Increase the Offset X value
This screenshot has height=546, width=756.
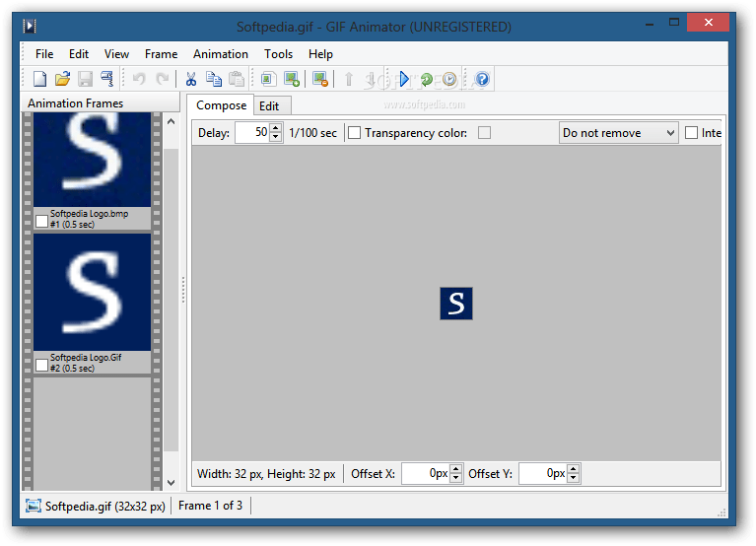pyautogui.click(x=456, y=469)
